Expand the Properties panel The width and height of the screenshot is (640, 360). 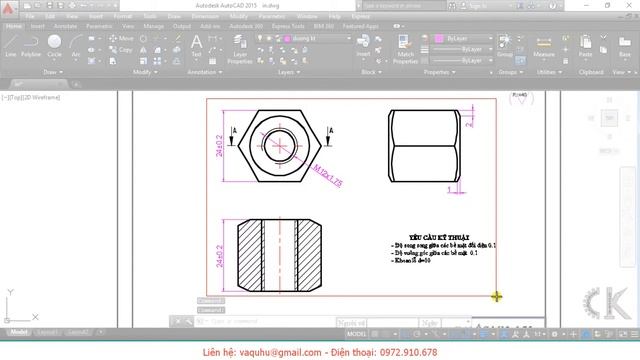point(440,72)
